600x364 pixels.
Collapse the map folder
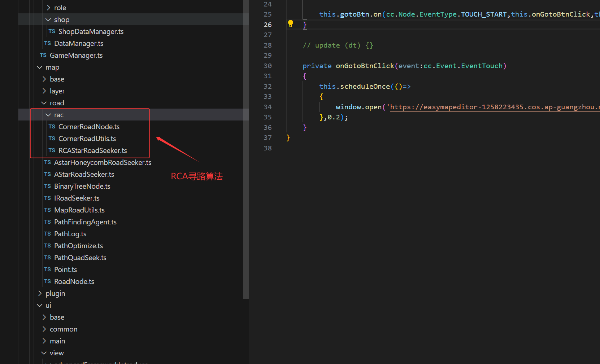(40, 67)
